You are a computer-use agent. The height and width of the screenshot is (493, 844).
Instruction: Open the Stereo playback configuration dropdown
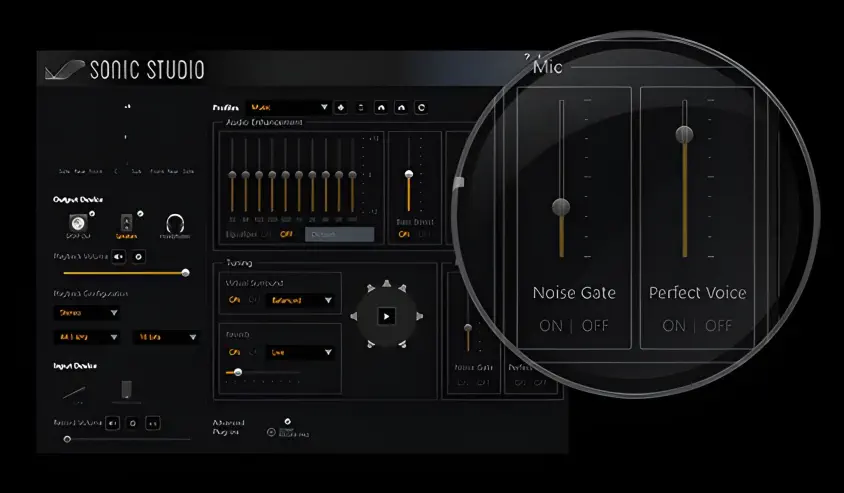87,313
